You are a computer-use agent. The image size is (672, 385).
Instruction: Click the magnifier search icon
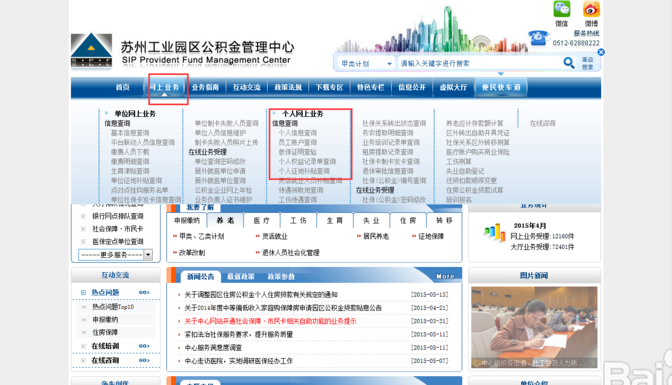point(569,63)
